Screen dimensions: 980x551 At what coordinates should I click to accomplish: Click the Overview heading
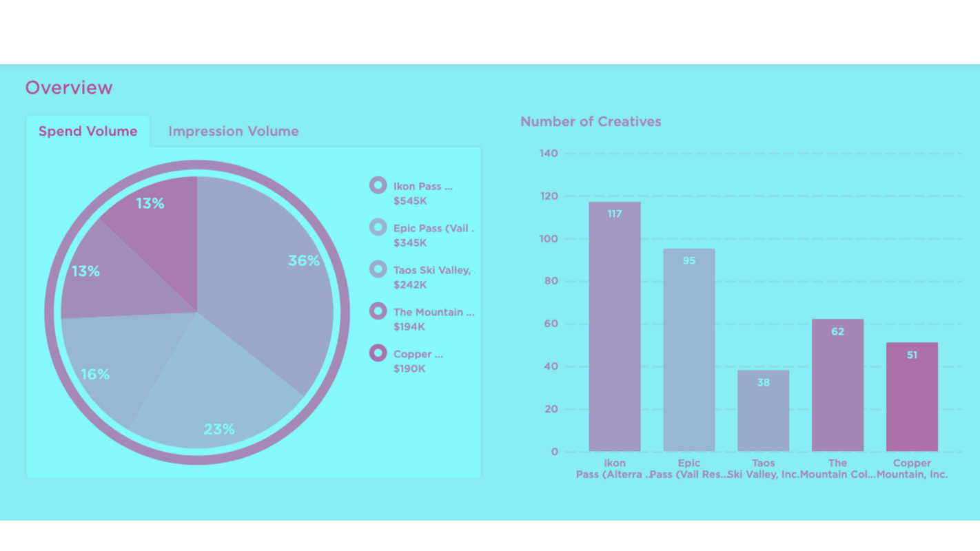tap(69, 87)
